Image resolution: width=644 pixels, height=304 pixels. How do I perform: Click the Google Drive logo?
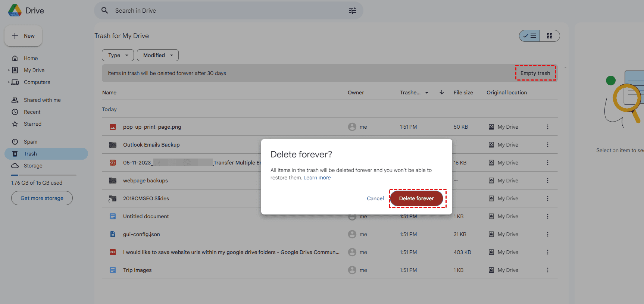click(15, 10)
